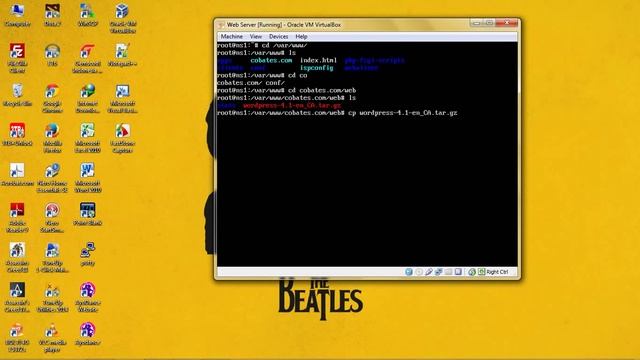Click the red wordpress tar.gz filename in listing

(x=292, y=105)
